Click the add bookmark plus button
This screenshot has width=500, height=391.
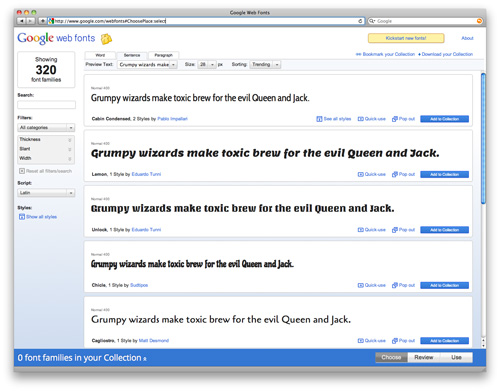[x=42, y=21]
